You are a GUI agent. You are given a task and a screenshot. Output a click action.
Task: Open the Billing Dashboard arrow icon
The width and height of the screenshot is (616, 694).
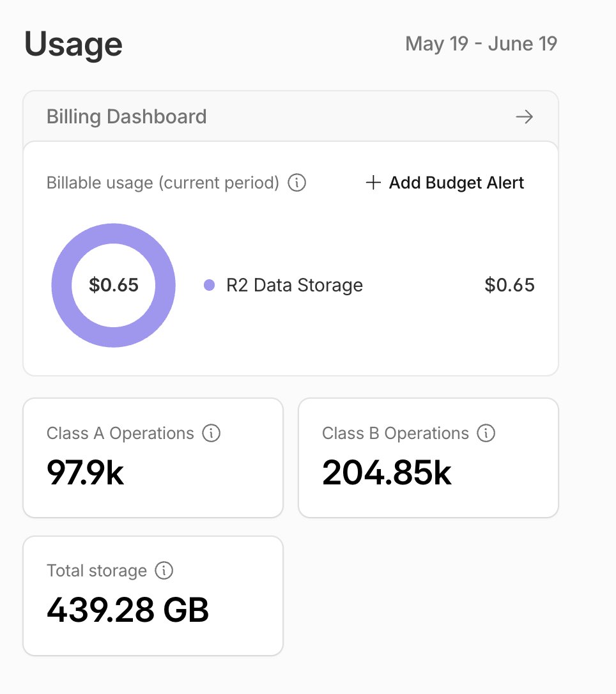[525, 117]
